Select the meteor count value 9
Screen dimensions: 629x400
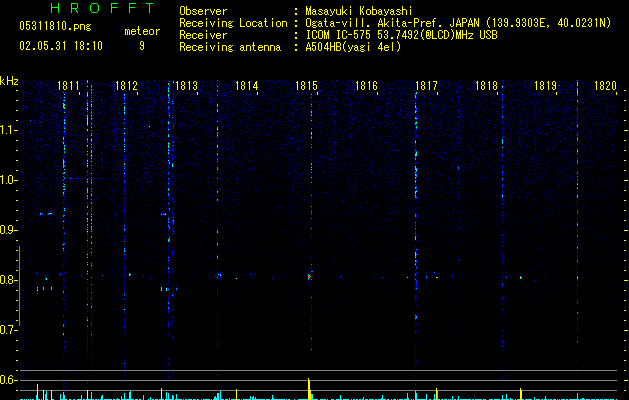coord(142,46)
